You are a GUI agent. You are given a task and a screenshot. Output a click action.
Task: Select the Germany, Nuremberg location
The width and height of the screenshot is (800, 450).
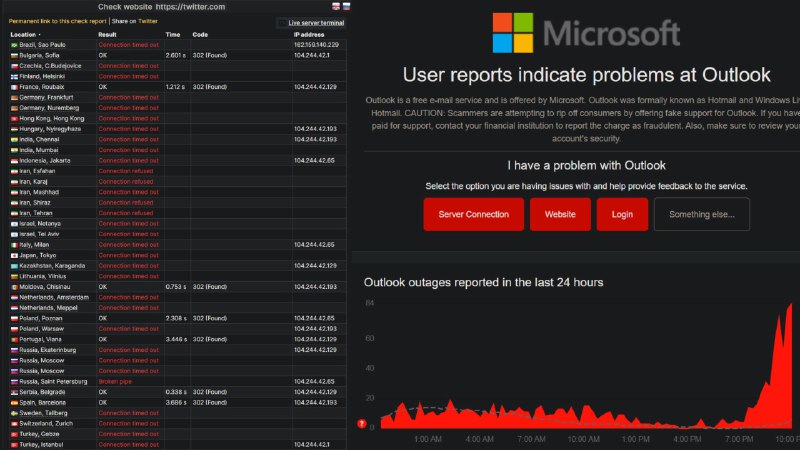click(49, 108)
